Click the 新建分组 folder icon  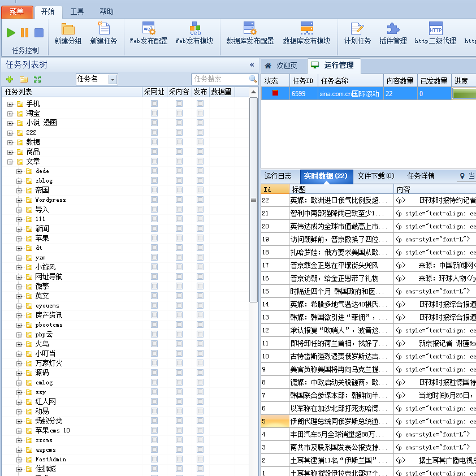(68, 29)
